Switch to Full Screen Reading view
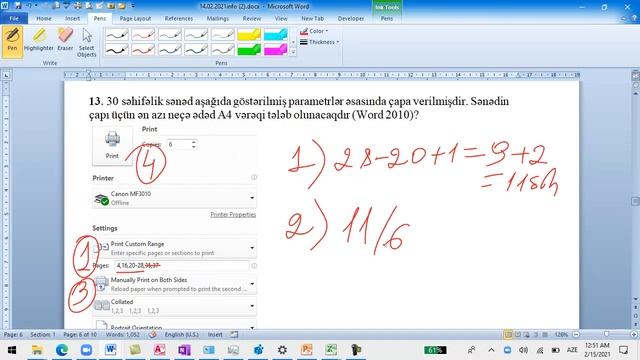Screen dimensions: 640x360 click(x=518, y=335)
